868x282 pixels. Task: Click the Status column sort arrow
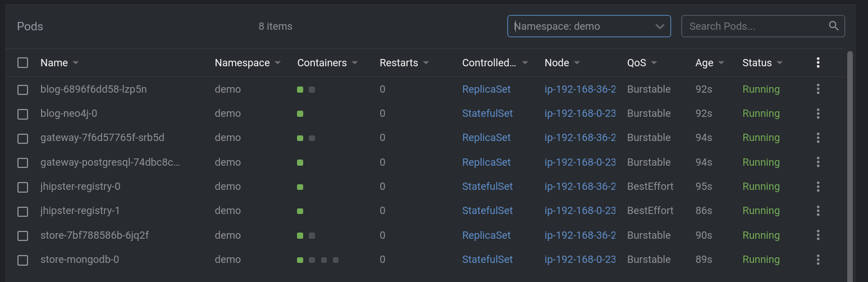780,63
